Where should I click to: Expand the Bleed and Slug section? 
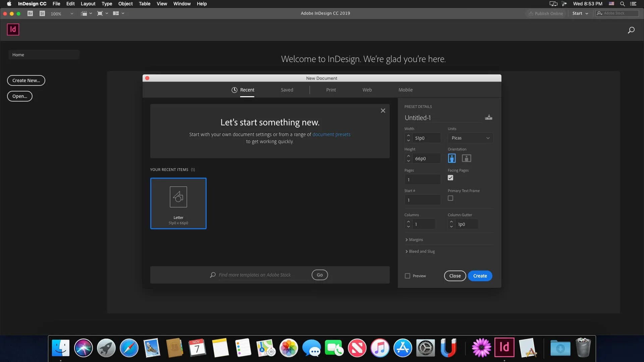point(420,251)
